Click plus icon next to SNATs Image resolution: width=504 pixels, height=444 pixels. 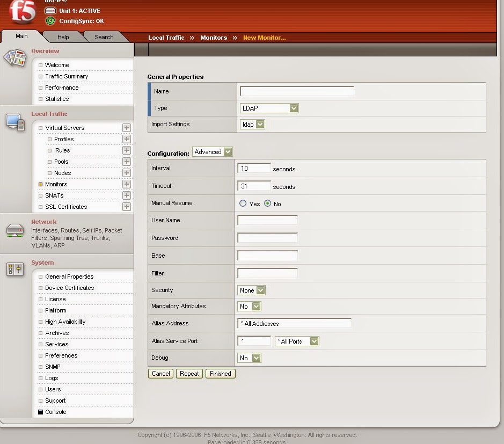127,195
